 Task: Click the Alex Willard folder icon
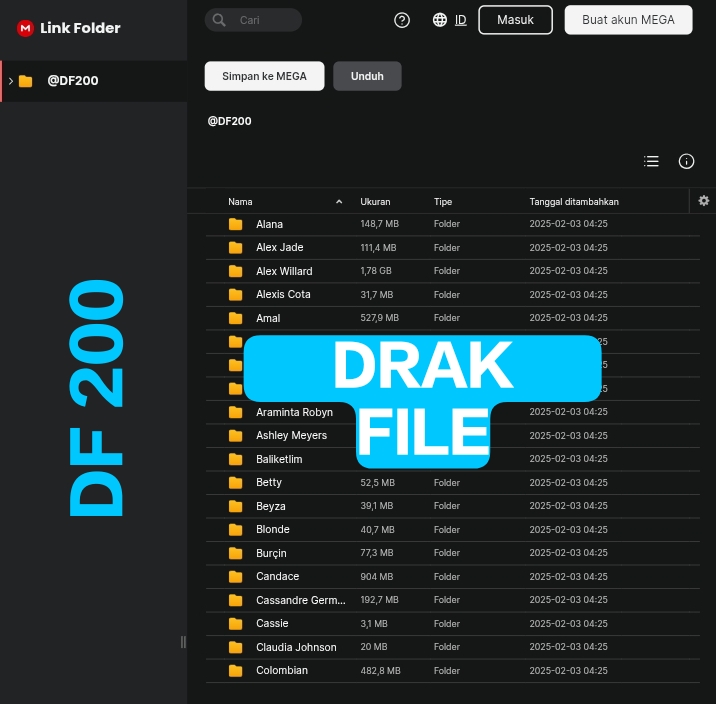(236, 271)
